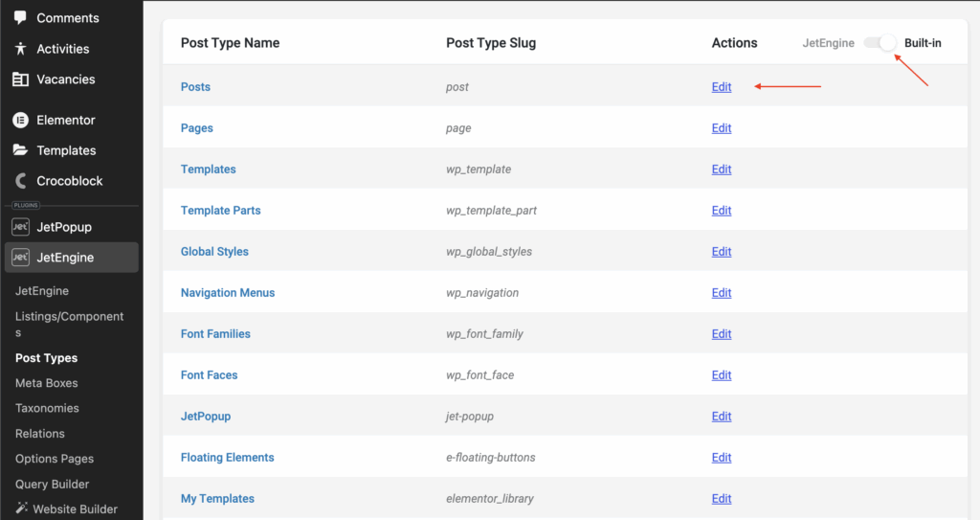
Task: Click Edit for the Font Faces row
Action: tap(722, 375)
